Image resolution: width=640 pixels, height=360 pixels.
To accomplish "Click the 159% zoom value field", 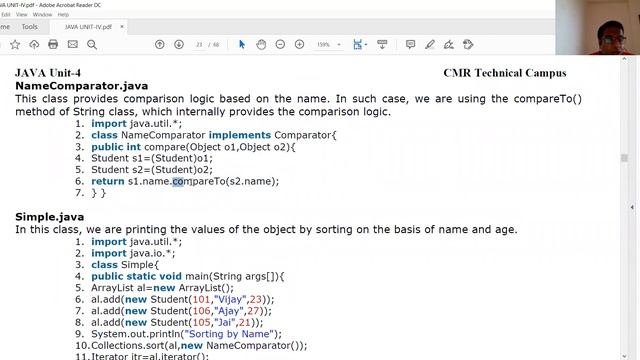I will tap(323, 44).
